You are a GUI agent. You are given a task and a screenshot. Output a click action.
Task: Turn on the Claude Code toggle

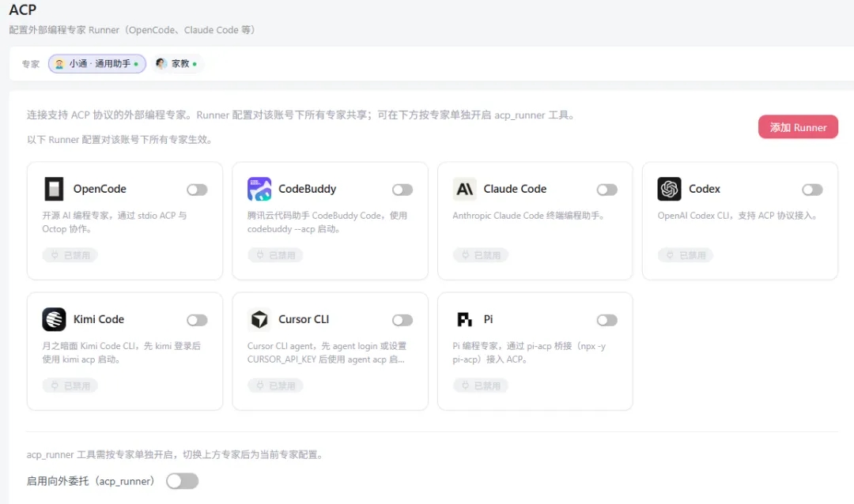point(607,190)
